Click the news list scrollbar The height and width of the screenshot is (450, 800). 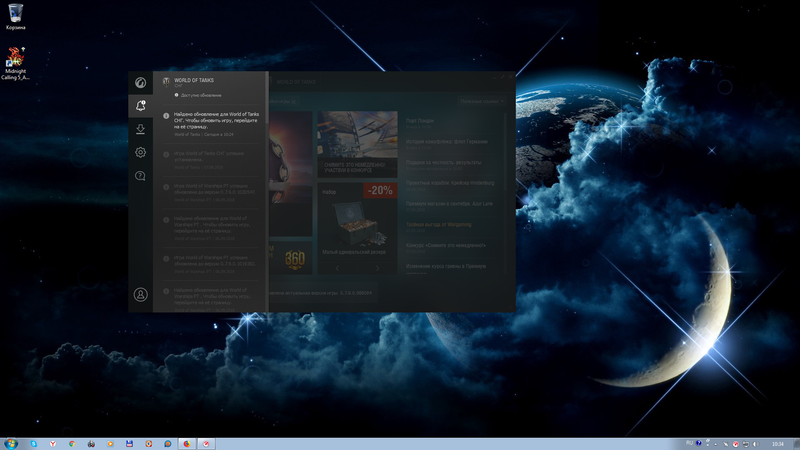506,153
